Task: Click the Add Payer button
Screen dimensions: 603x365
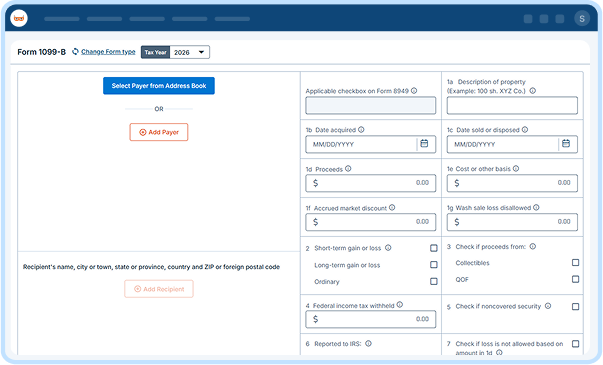Action: click(x=159, y=132)
